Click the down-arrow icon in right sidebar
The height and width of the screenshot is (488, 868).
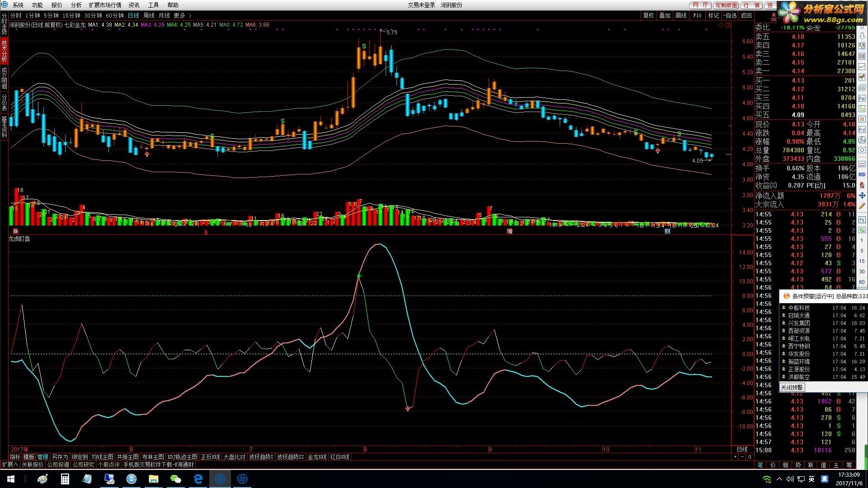click(x=862, y=36)
